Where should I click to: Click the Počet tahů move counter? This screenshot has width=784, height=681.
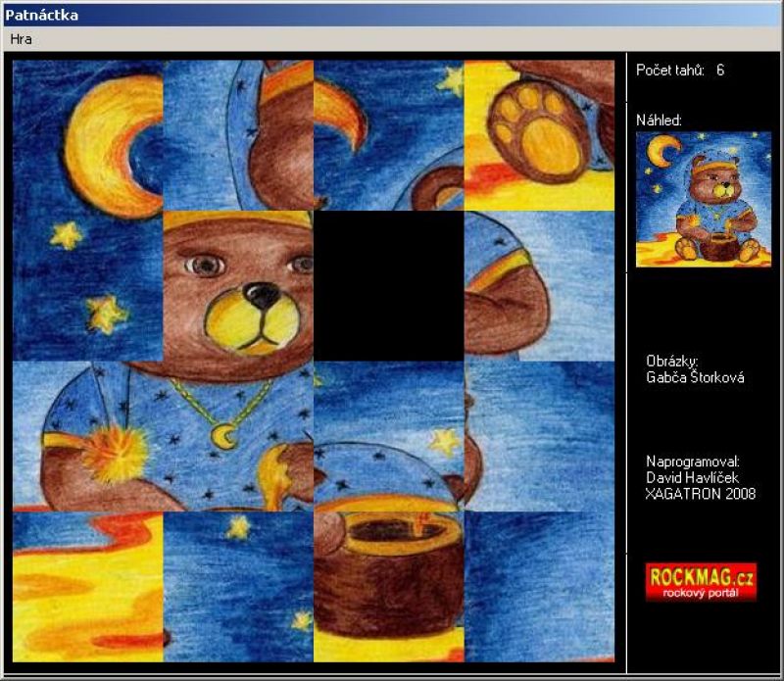tap(680, 70)
